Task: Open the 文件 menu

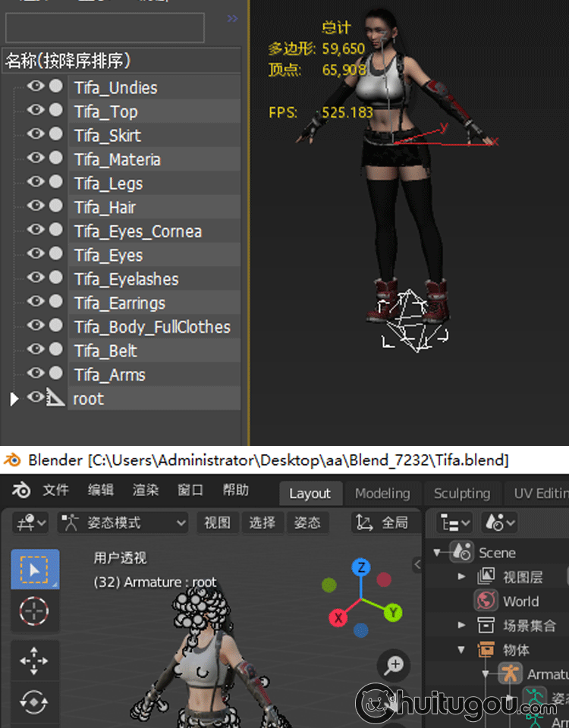Action: 55,491
